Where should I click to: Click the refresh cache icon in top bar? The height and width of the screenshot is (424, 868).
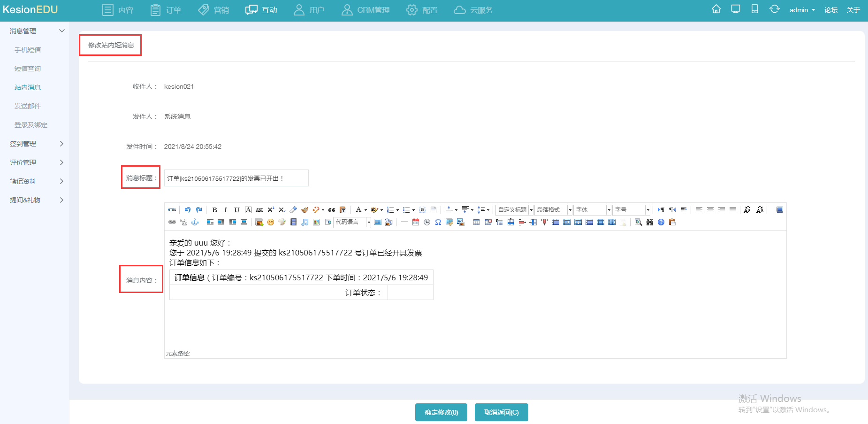pos(775,9)
